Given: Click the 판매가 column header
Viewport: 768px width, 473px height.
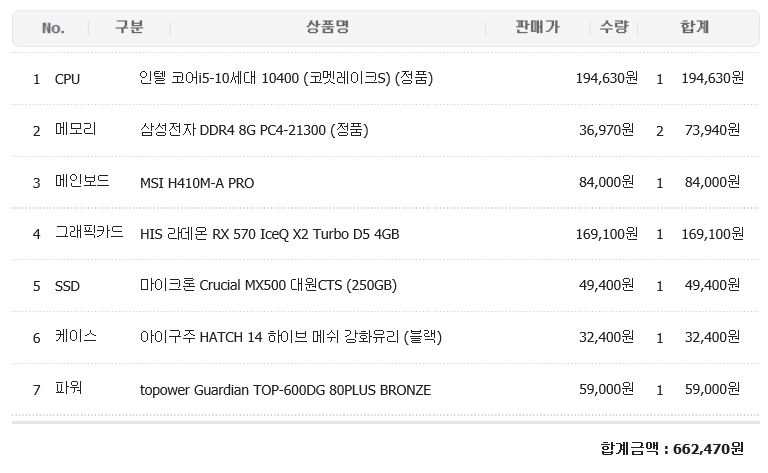Looking at the screenshot, I should pyautogui.click(x=537, y=27).
